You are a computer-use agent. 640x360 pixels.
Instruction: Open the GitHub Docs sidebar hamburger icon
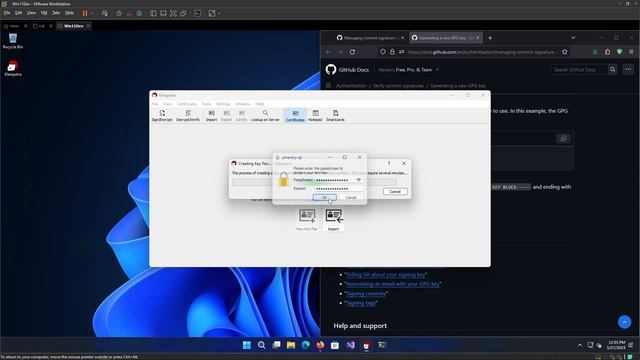tap(328, 86)
